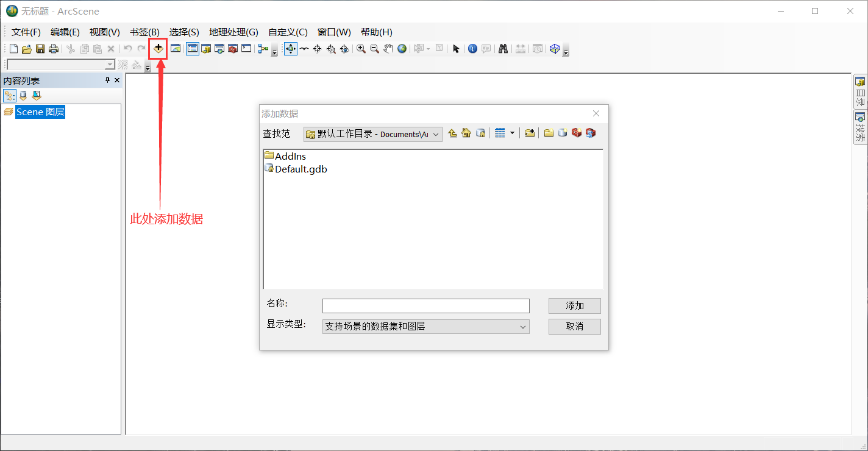Viewport: 868px width, 451px height.
Task: Select the Pan hand tool
Action: (388, 49)
